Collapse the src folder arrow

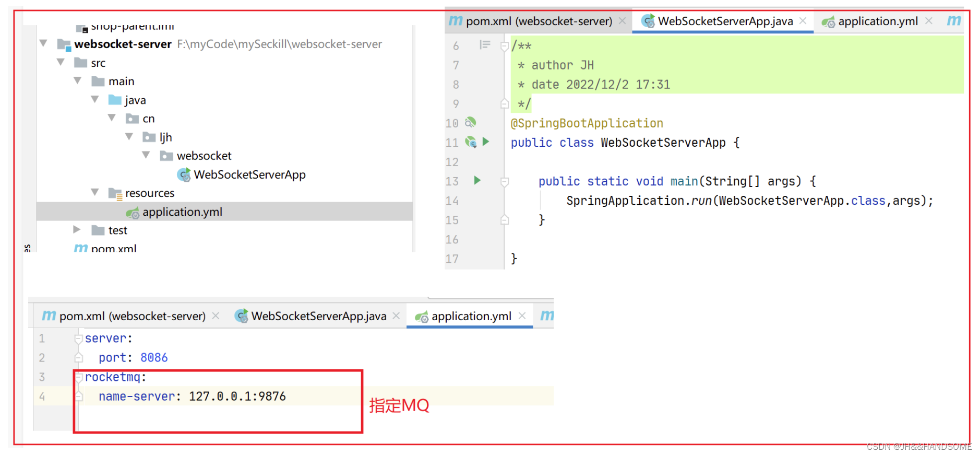(61, 62)
